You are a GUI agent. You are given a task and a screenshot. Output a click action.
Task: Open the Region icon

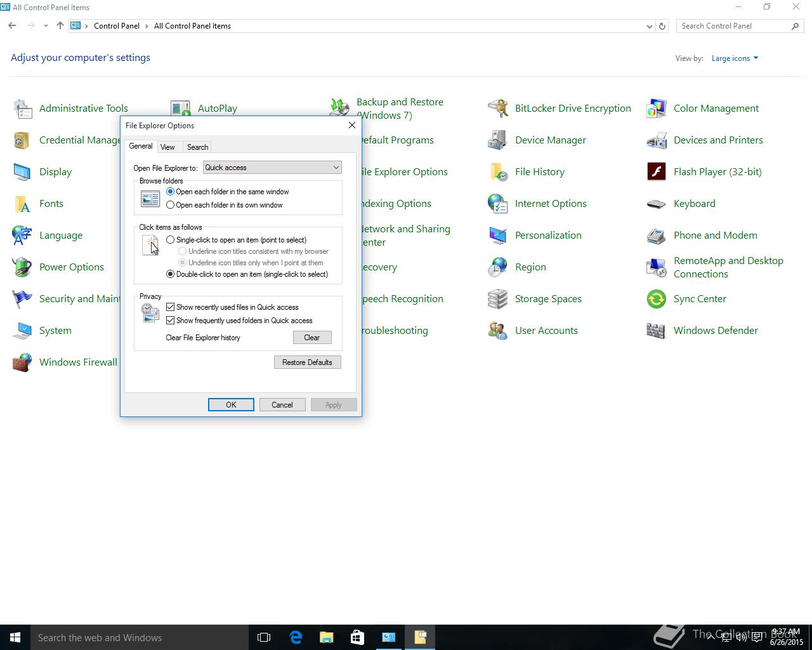pos(498,267)
